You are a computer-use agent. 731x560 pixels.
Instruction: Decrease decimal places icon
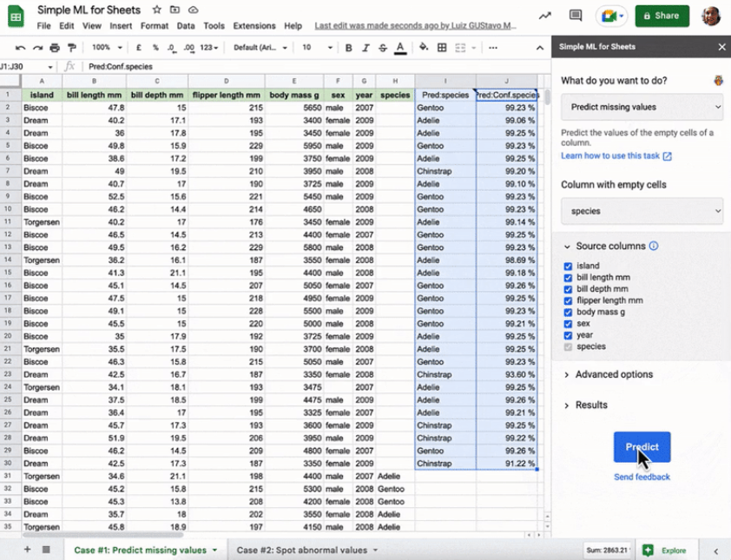172,48
